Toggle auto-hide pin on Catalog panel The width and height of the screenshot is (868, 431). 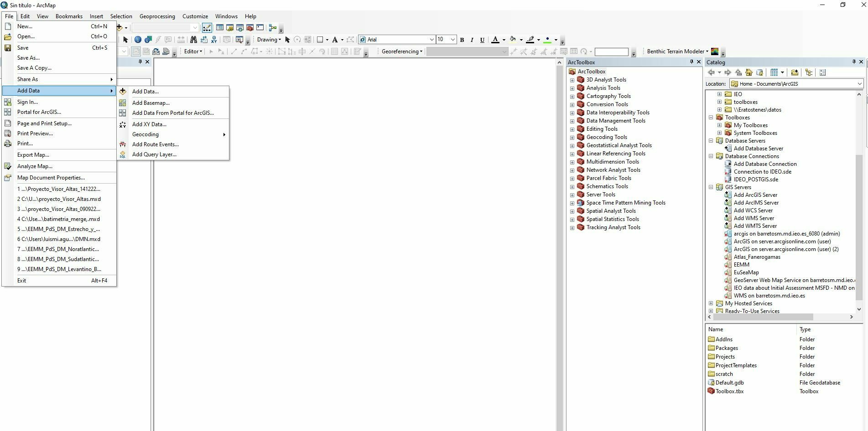[x=854, y=62]
